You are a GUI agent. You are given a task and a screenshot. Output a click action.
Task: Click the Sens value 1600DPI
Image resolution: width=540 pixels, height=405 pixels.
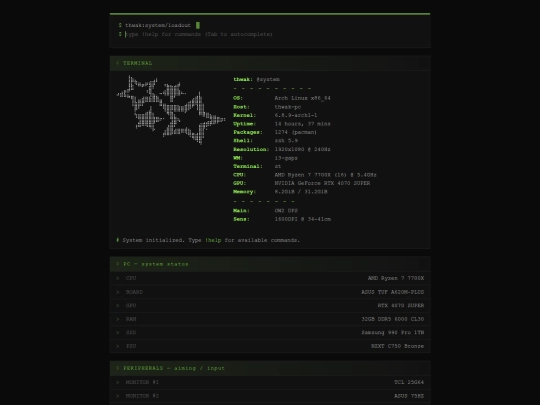302,219
